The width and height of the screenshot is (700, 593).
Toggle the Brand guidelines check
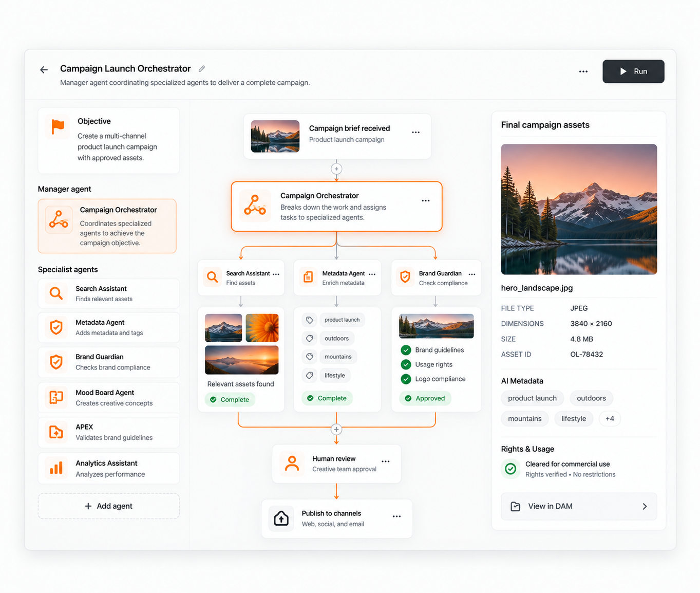coord(406,350)
